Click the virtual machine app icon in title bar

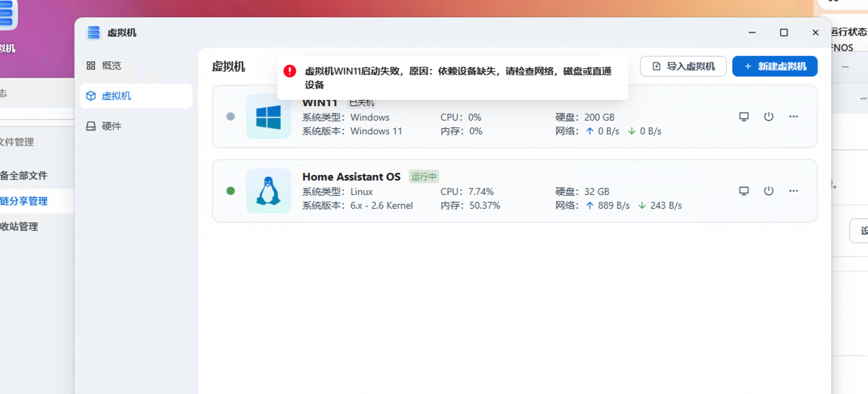pos(94,32)
